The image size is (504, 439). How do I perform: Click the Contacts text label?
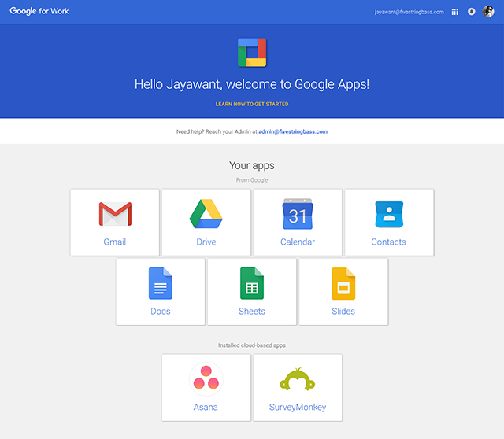coord(388,242)
